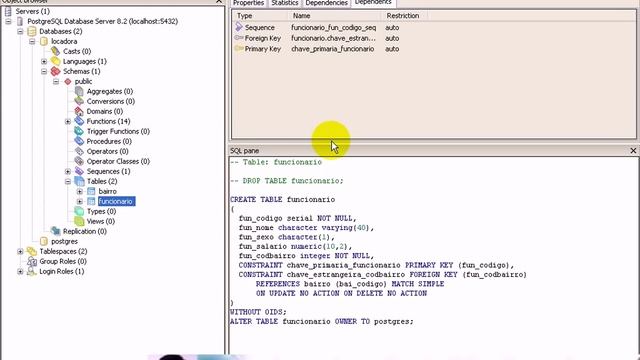Select the Trigger Functions (0) label
The image size is (640, 360).
tap(118, 131)
